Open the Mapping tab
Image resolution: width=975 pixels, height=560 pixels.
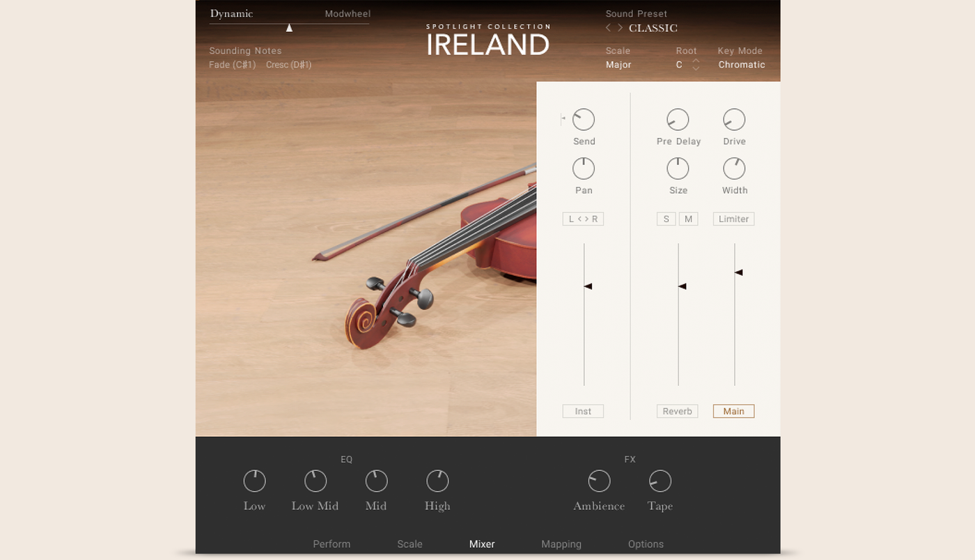tap(561, 544)
